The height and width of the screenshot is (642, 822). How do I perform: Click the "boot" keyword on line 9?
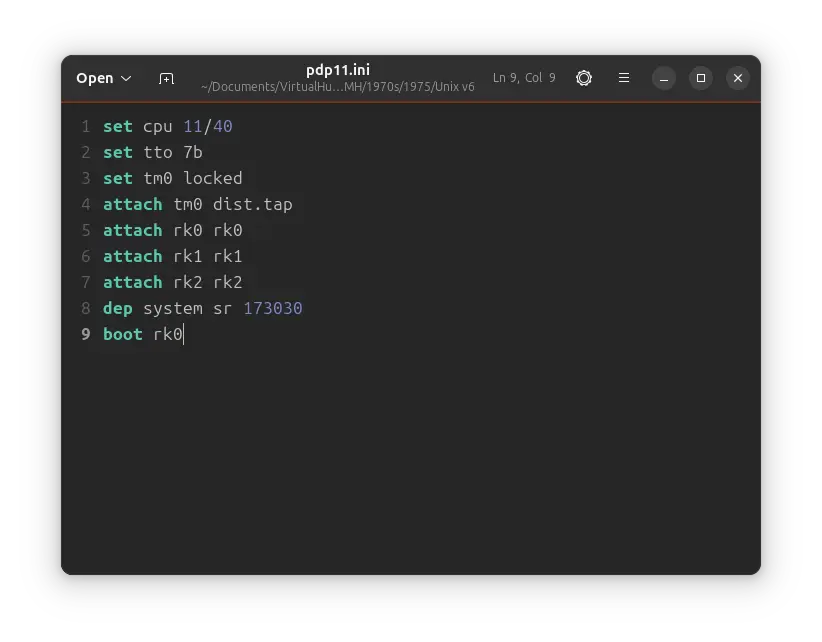click(x=123, y=334)
